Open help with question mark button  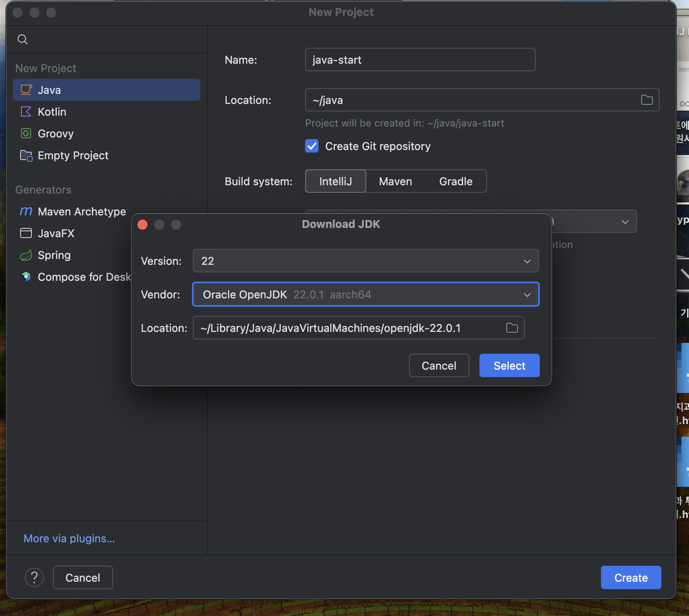[x=34, y=577]
